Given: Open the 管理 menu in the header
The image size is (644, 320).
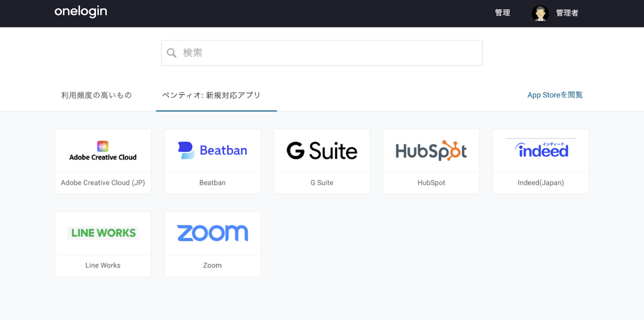Looking at the screenshot, I should click(502, 13).
